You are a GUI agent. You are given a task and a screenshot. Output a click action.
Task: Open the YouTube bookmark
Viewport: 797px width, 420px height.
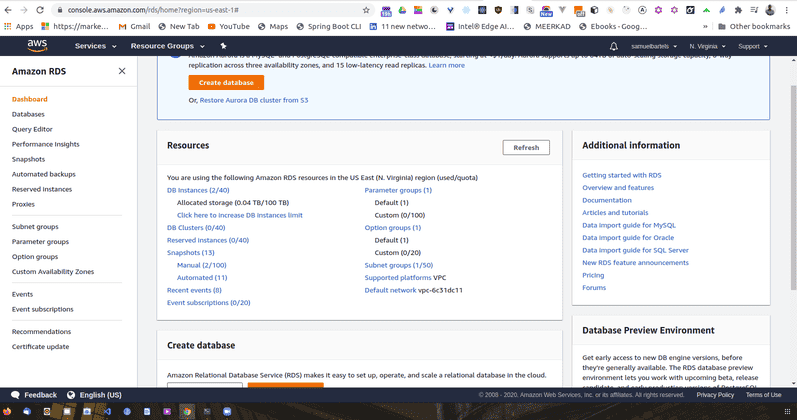pos(229,26)
